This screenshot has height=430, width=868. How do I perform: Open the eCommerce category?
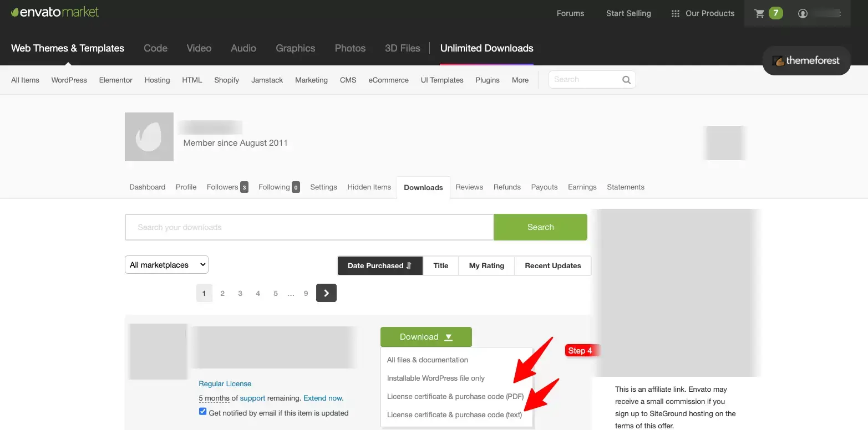[389, 80]
